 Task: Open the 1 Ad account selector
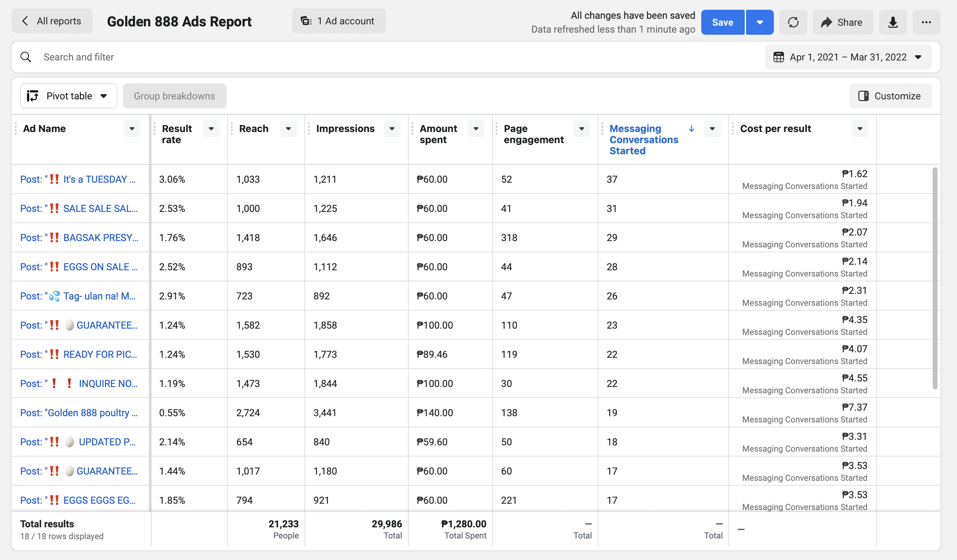pyautogui.click(x=338, y=21)
